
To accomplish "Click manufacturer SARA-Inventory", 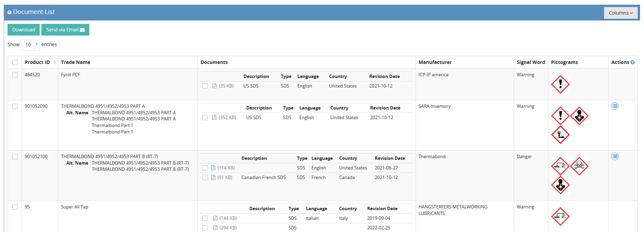I will click(x=435, y=106).
